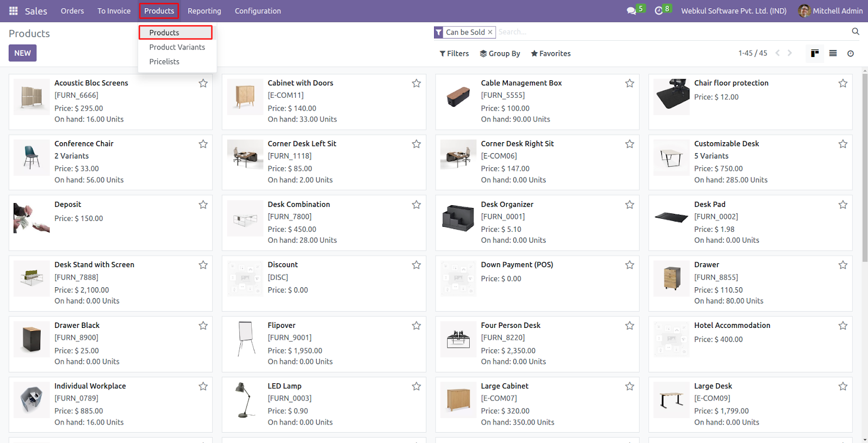Favorite the Customizable Desk product
This screenshot has height=443, width=868.
coord(843,144)
